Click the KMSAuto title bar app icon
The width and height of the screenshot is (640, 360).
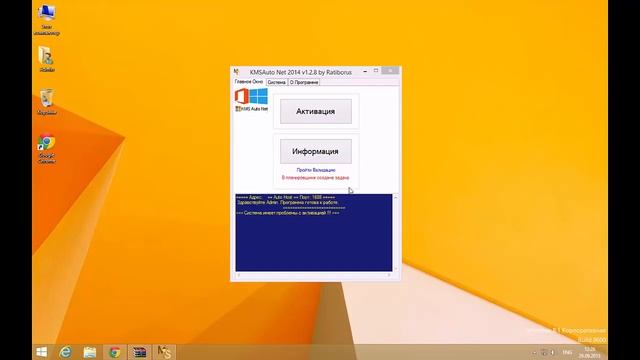[236, 72]
